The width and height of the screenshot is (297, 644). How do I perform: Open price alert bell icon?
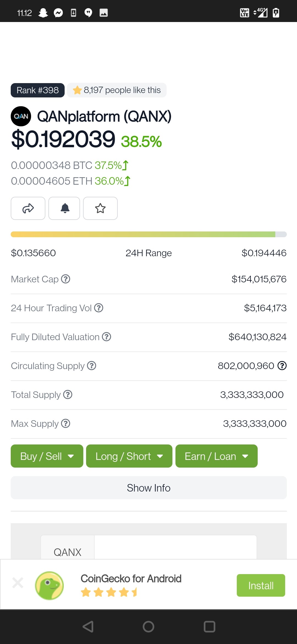[64, 208]
